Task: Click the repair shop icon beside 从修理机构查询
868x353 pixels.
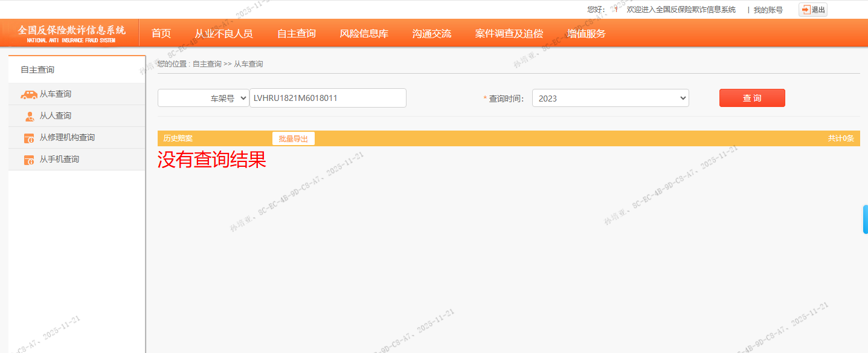Action: [29, 138]
